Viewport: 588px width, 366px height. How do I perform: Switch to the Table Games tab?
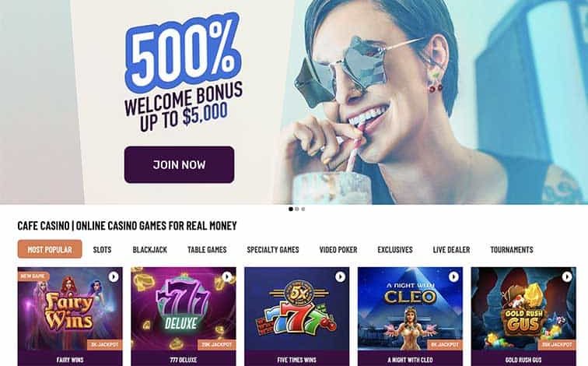(x=207, y=250)
